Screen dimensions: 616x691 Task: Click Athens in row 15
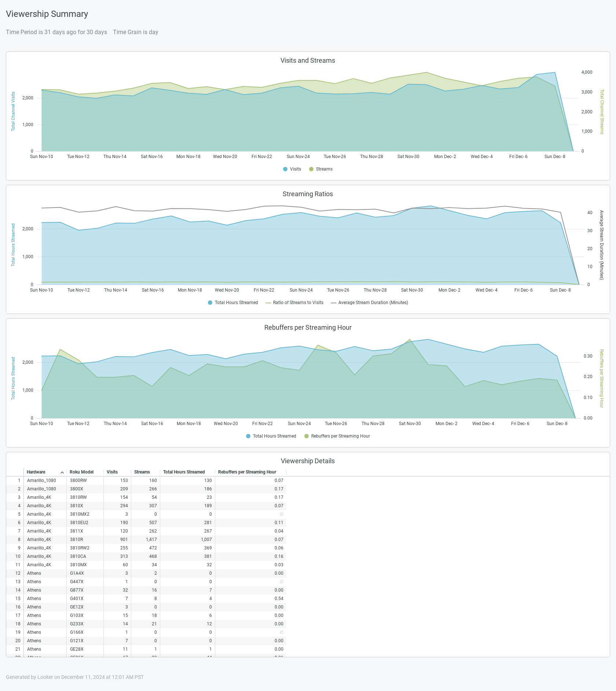[34, 599]
